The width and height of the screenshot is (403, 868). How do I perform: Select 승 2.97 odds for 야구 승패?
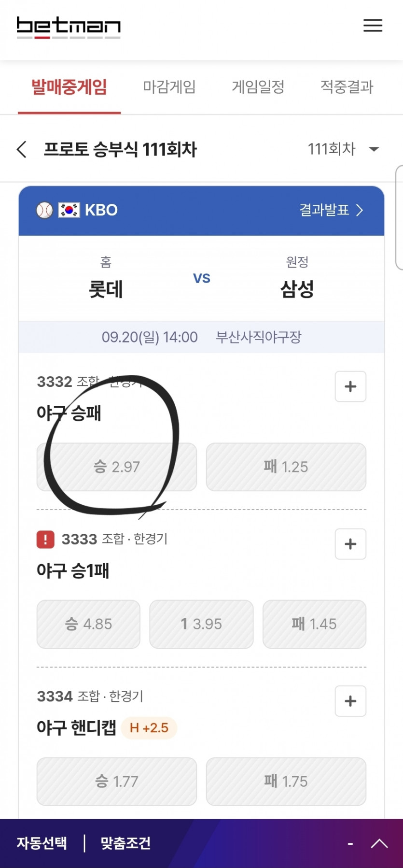coord(117,467)
